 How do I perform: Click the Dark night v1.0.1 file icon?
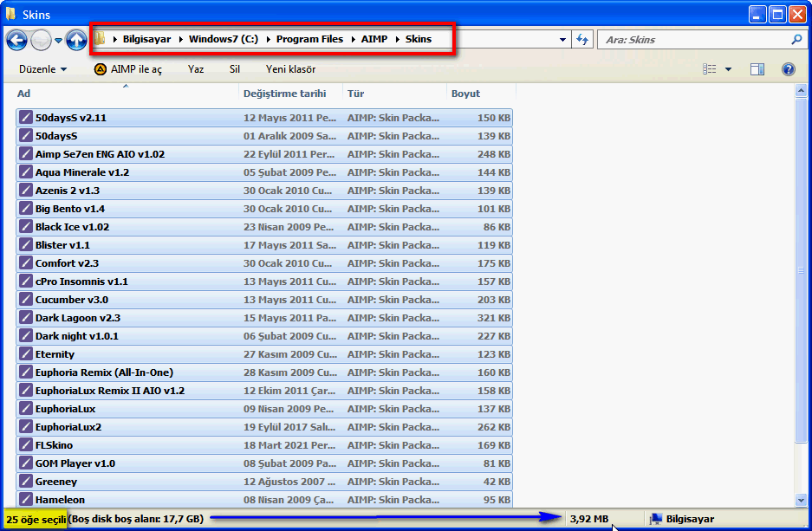click(x=26, y=336)
